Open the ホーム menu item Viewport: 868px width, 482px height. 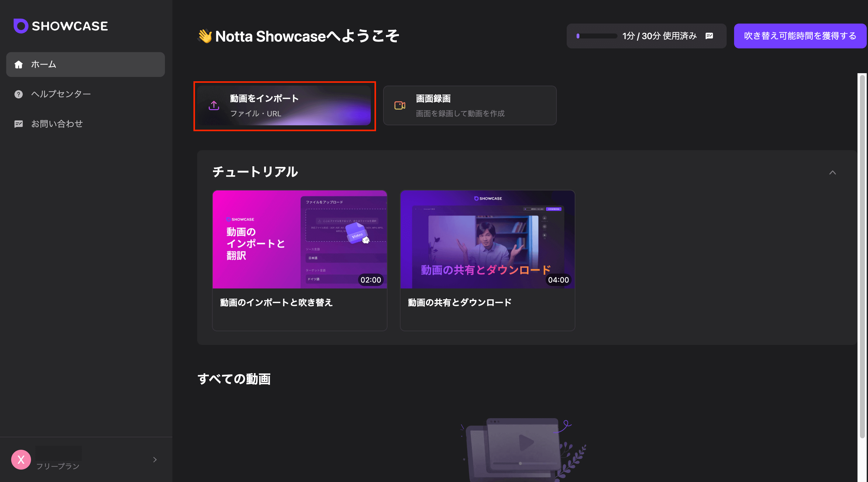coord(86,65)
